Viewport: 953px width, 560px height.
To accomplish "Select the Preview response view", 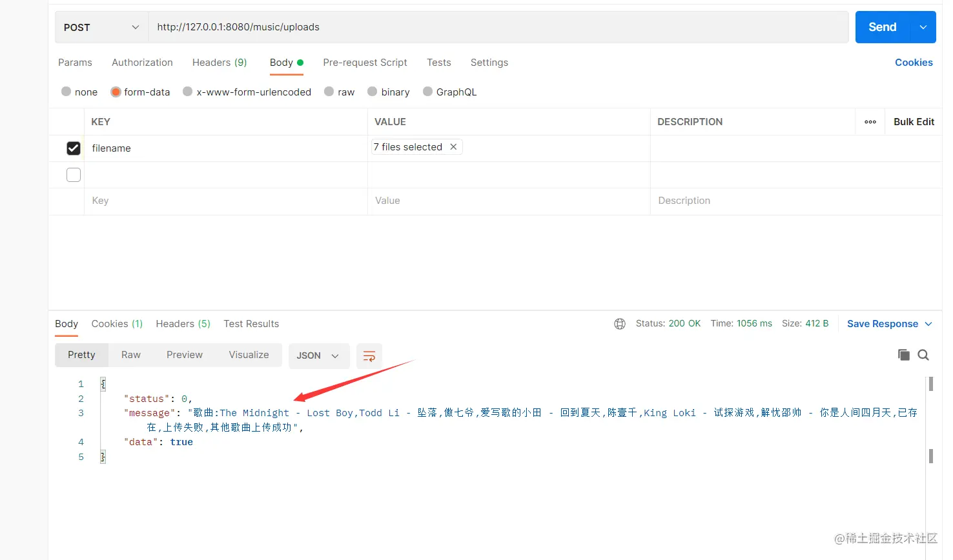I will coord(185,355).
